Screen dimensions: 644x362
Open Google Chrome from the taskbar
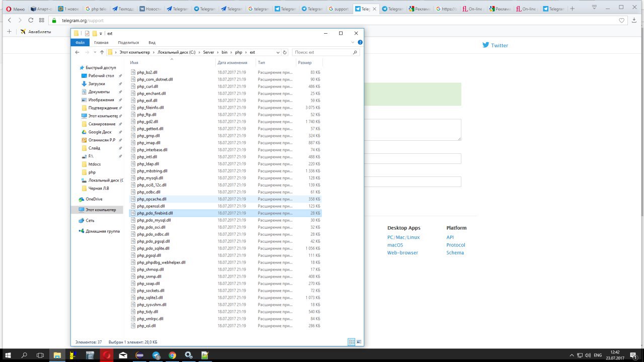[x=172, y=355]
